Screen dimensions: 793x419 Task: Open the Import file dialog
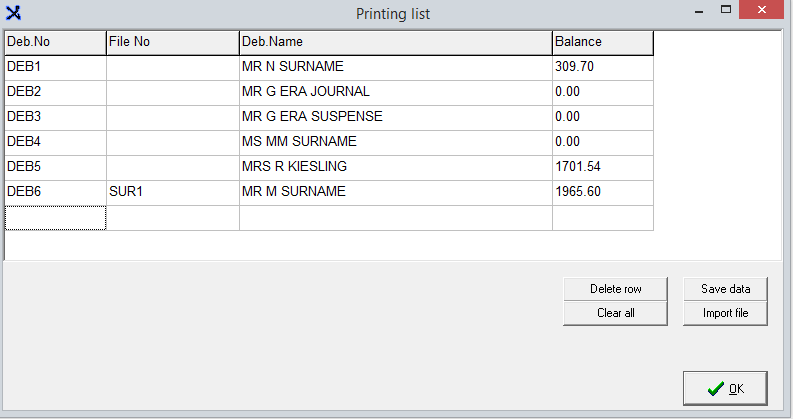(725, 313)
